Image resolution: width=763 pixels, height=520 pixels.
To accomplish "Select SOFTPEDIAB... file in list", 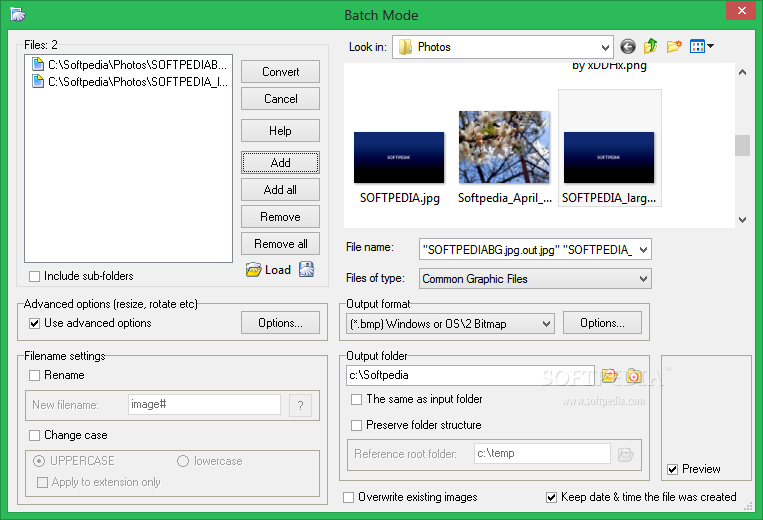I will [129, 65].
